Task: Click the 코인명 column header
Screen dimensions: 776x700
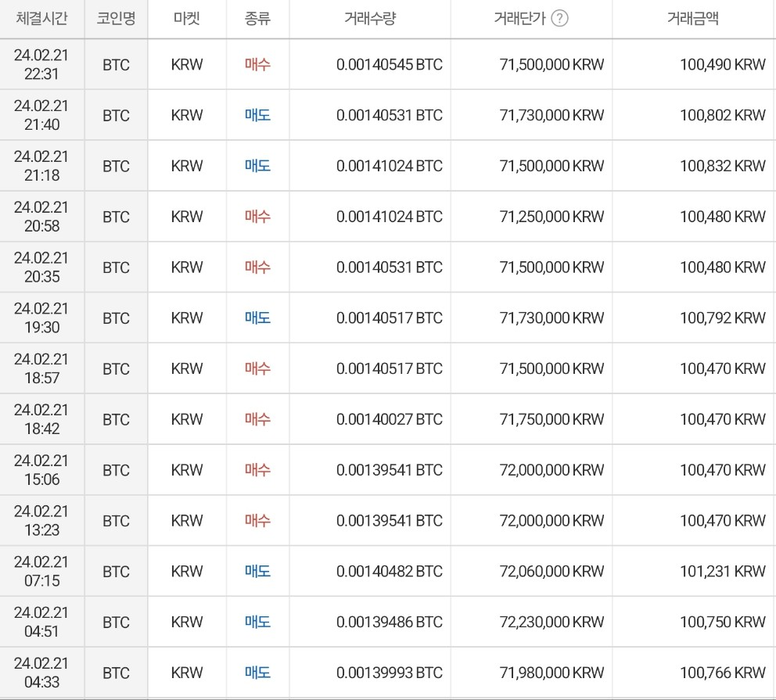Action: (116, 18)
